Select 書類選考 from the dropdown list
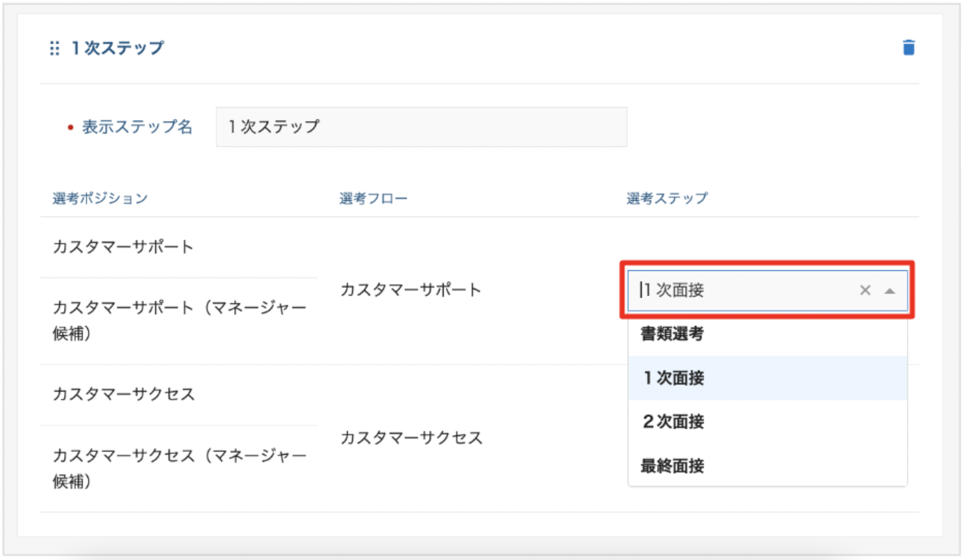The image size is (967, 560). [767, 334]
